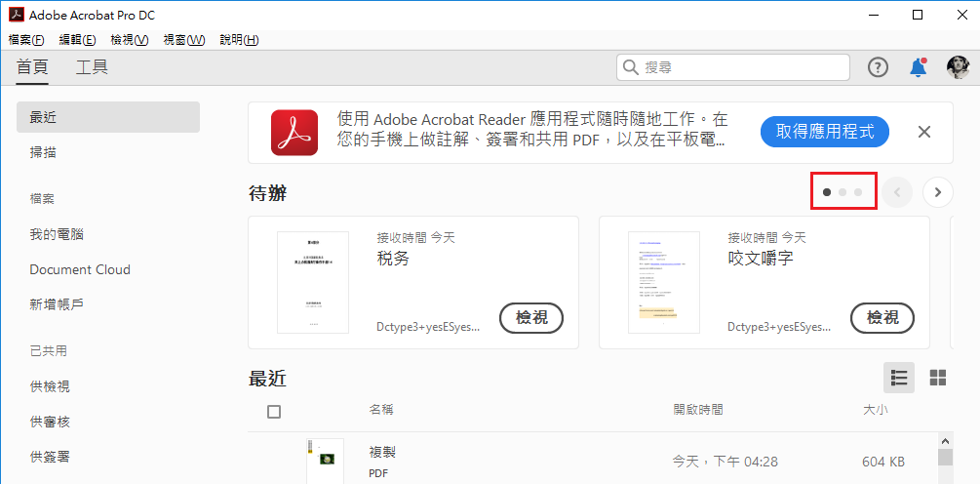Sort files by 開啟時間 column header
980x484 pixels.
point(698,410)
